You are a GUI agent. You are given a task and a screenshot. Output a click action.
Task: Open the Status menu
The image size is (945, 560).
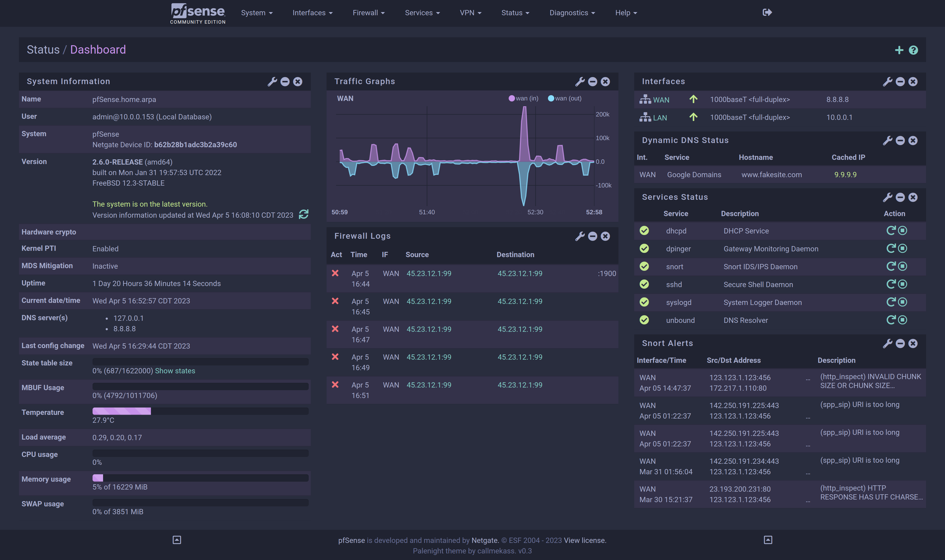click(x=515, y=13)
